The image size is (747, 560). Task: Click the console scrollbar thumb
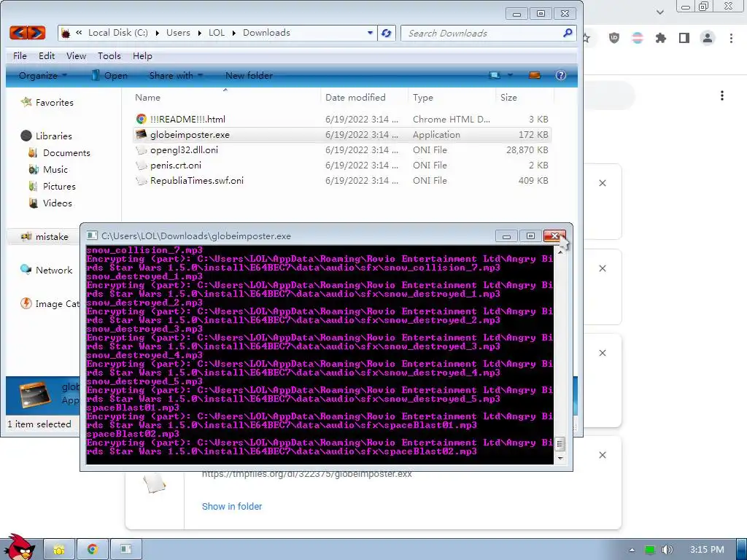560,444
